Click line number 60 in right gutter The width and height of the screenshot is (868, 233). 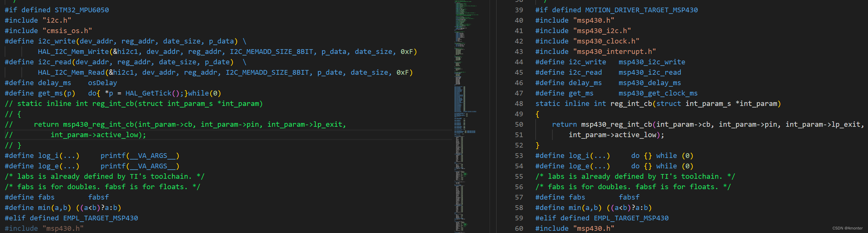point(519,229)
